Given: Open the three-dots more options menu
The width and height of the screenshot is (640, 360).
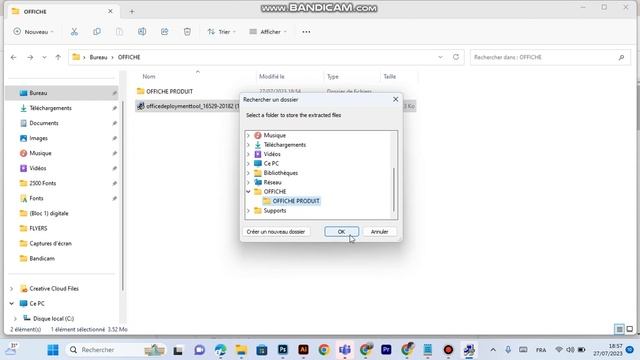Looking at the screenshot, I should 306,32.
